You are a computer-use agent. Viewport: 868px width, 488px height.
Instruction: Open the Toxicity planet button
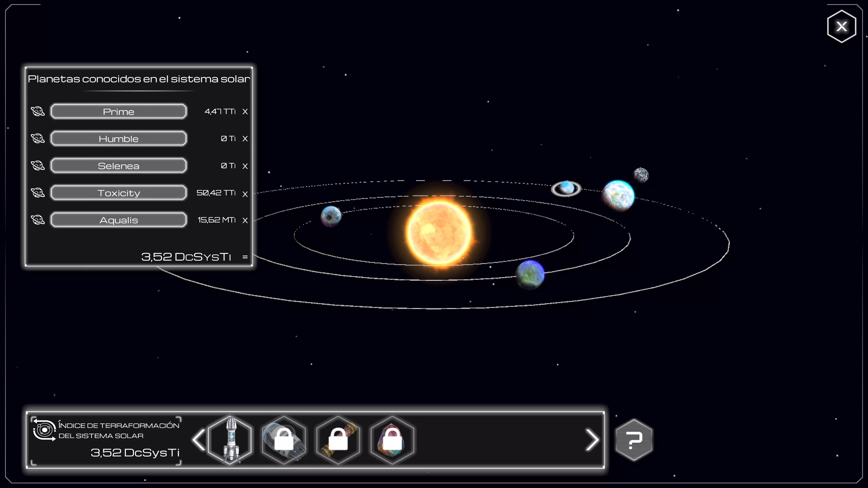(119, 193)
